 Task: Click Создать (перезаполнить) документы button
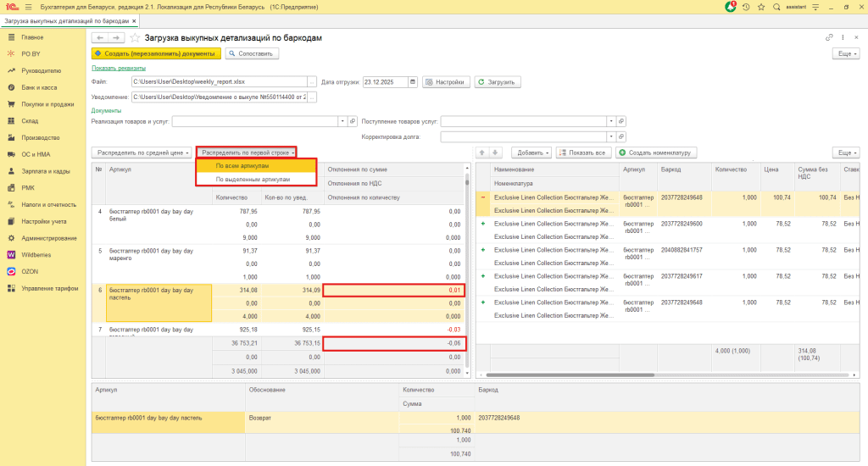point(156,53)
